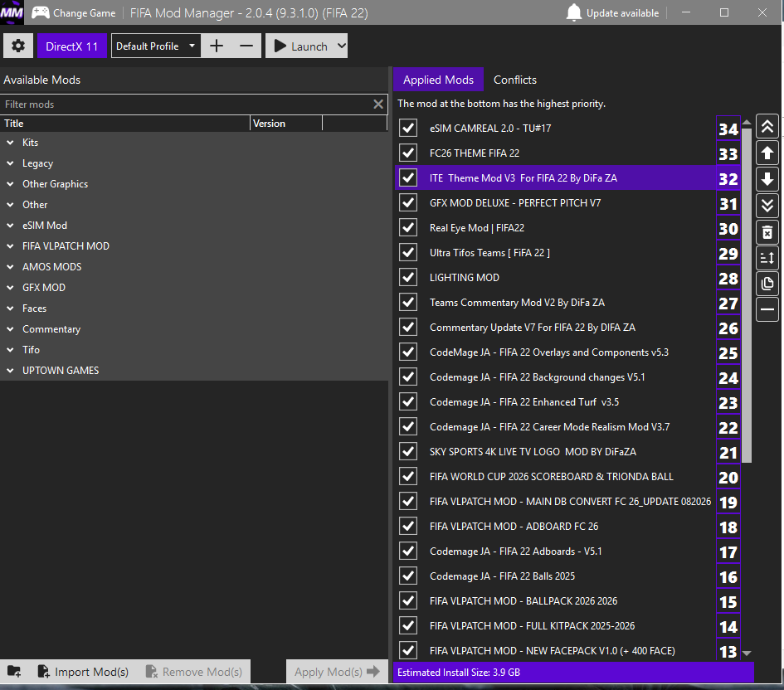Expand the Other Graphics category
784x690 pixels.
tap(10, 184)
